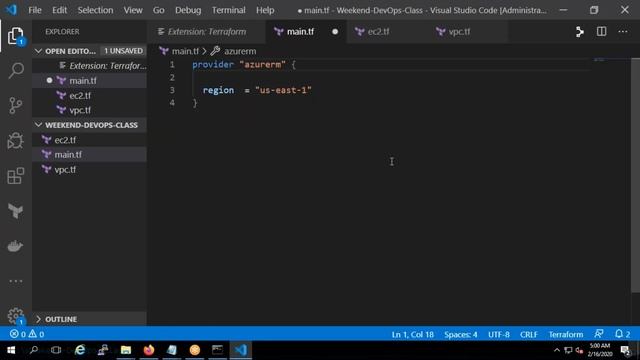Change indentation via Spaces: 4
Image resolution: width=640 pixels, height=360 pixels.
point(461,334)
